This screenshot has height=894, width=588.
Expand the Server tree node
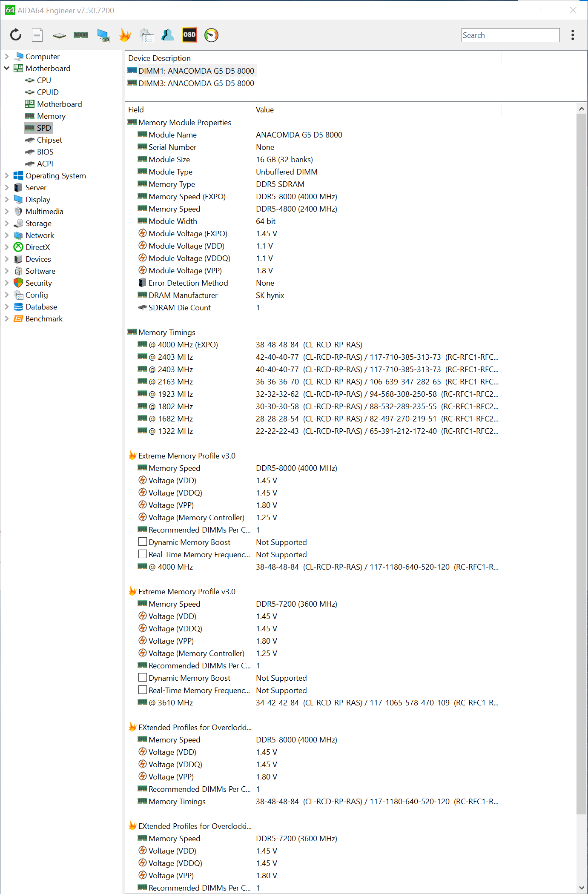coord(6,187)
